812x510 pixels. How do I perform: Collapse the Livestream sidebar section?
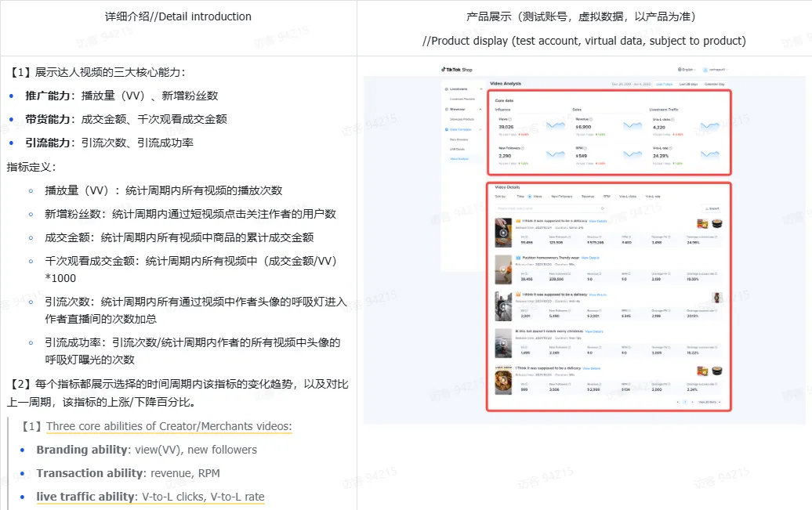481,89
